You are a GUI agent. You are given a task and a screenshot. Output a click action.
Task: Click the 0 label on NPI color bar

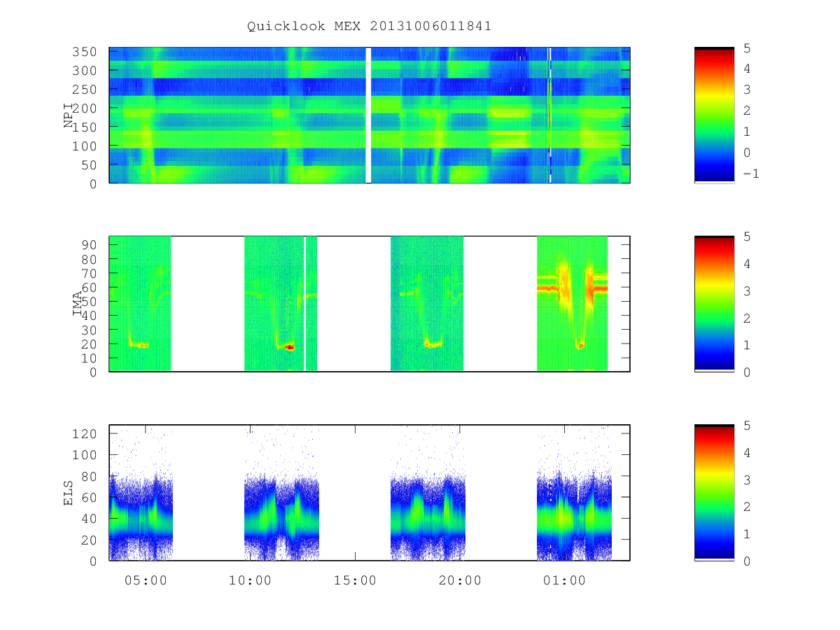745,153
